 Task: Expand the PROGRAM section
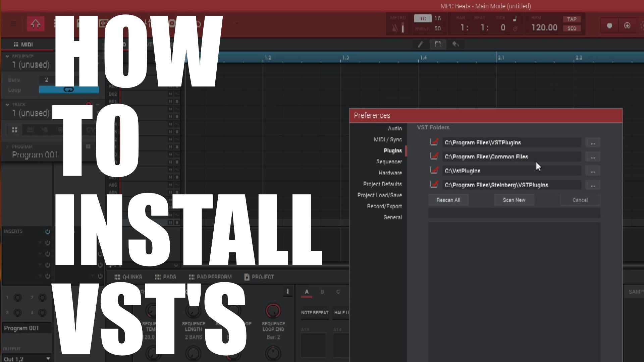(x=7, y=146)
